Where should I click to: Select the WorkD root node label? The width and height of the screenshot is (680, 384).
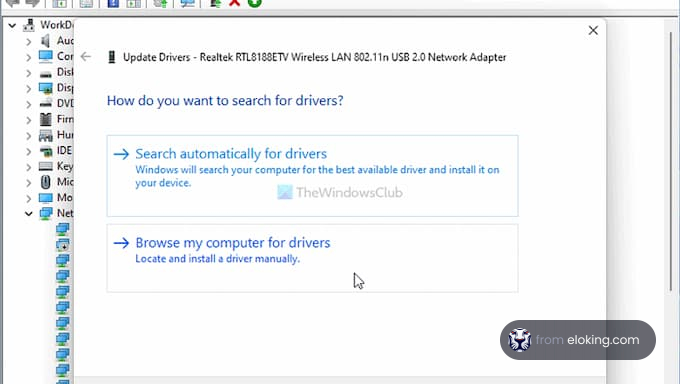pos(56,25)
